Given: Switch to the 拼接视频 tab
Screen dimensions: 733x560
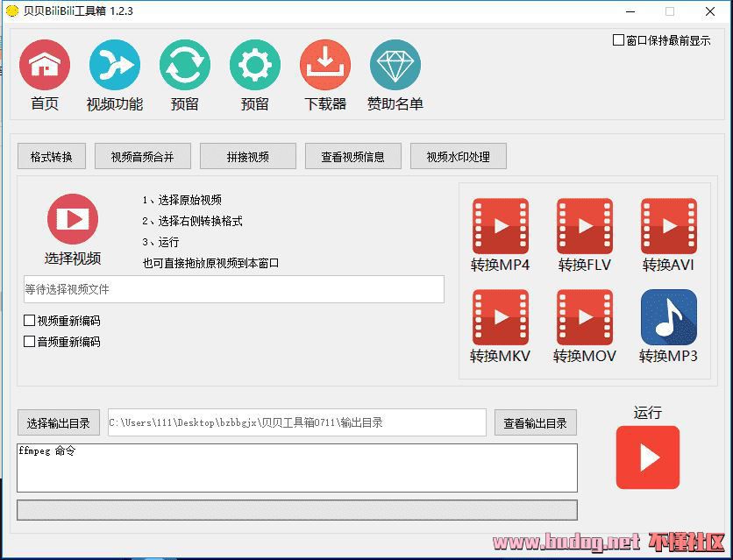Looking at the screenshot, I should pyautogui.click(x=248, y=157).
